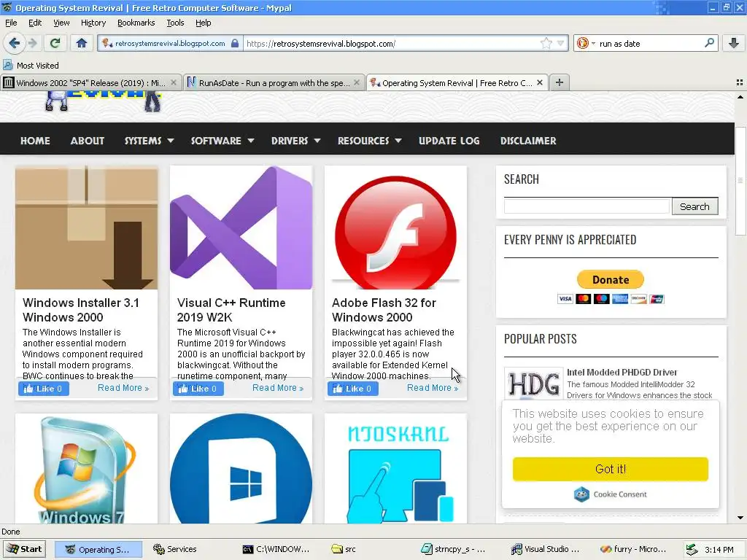Open the src folder taskbar button

coord(344,549)
